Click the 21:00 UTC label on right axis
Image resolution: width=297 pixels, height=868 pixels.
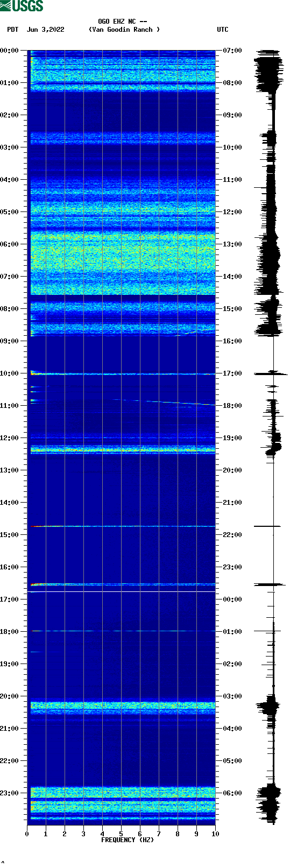click(232, 503)
